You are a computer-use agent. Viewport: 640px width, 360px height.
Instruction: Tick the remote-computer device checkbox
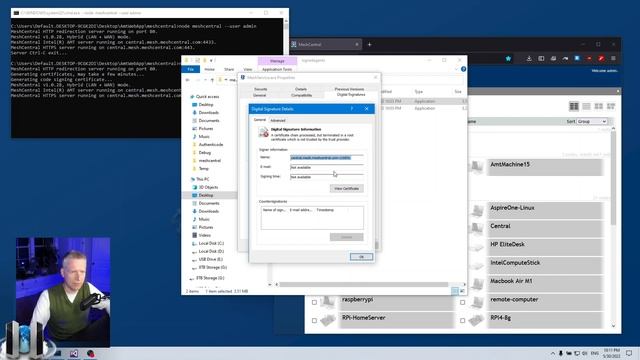[462, 302]
